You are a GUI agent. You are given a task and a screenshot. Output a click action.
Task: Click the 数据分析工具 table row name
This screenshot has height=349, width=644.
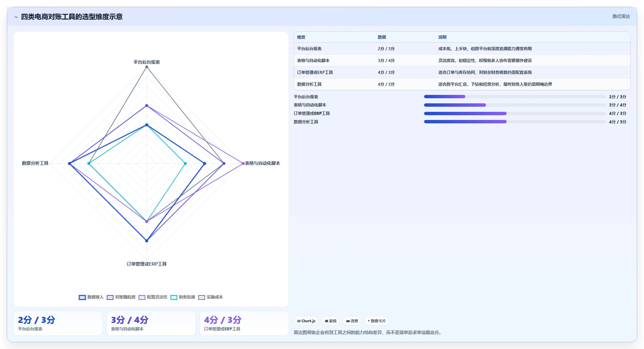309,84
